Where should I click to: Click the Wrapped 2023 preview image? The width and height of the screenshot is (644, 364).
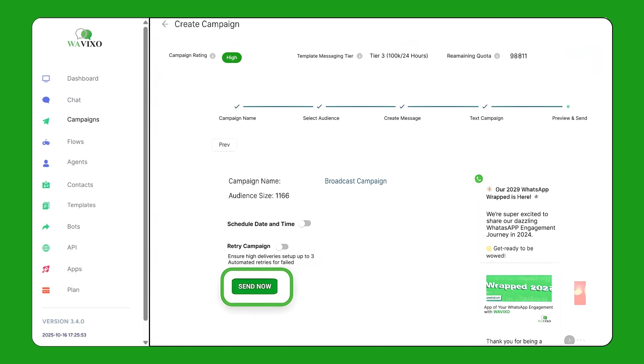519,289
